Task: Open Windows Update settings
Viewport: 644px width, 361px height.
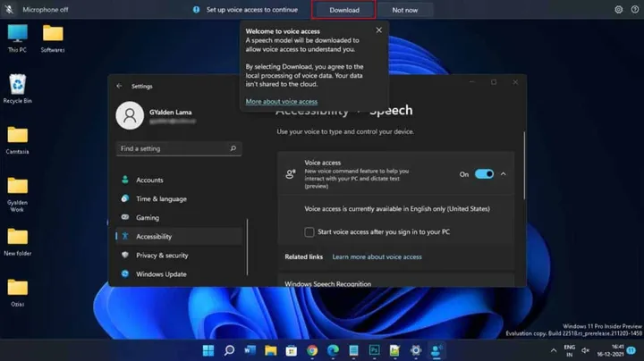Action: (179, 274)
